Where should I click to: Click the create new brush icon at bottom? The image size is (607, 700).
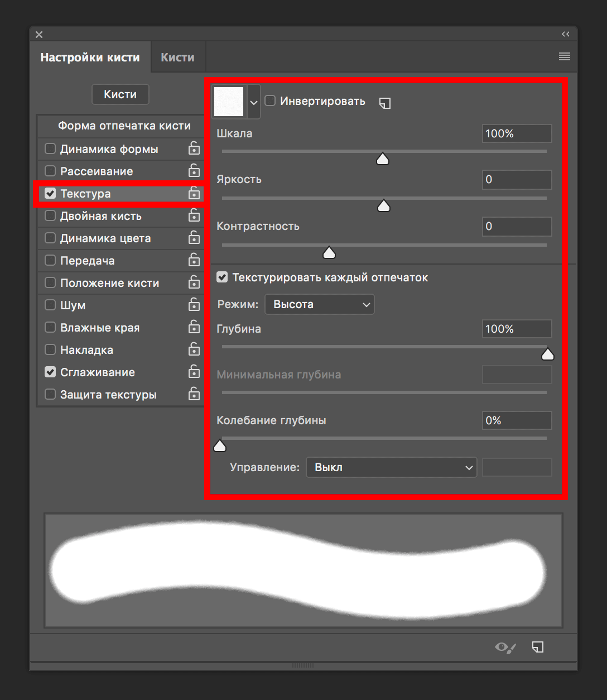(x=538, y=647)
